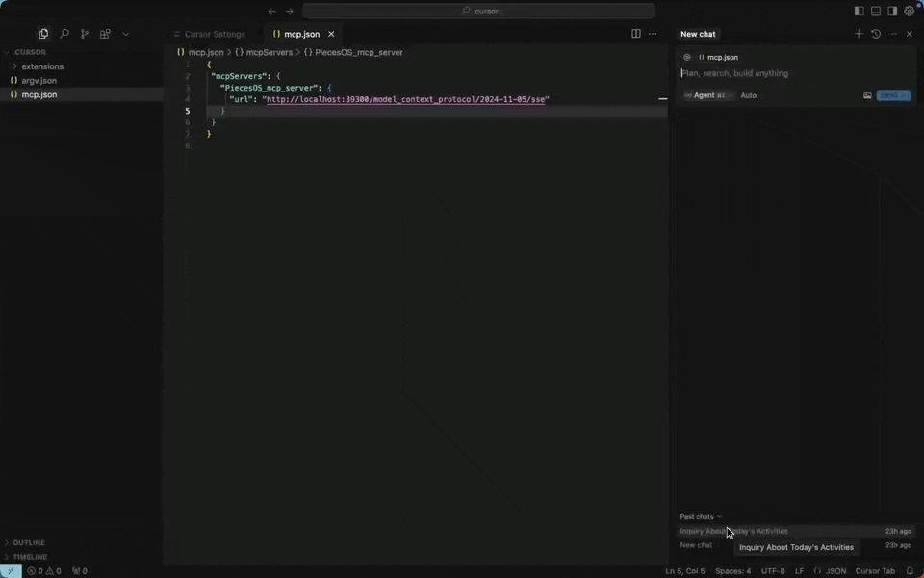The image size is (924, 578).
Task: Open the Agent mode dropdown
Action: (708, 95)
